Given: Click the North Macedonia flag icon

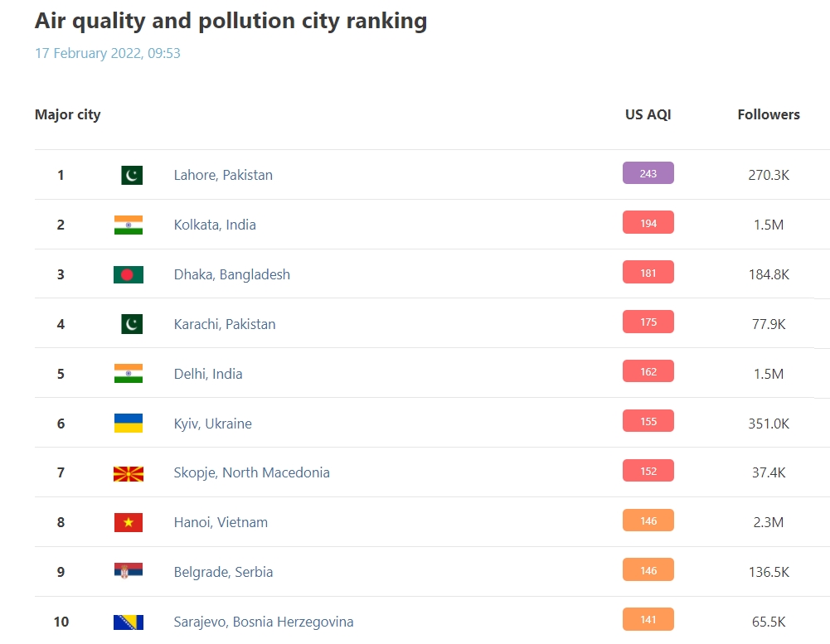Looking at the screenshot, I should coord(128,473).
